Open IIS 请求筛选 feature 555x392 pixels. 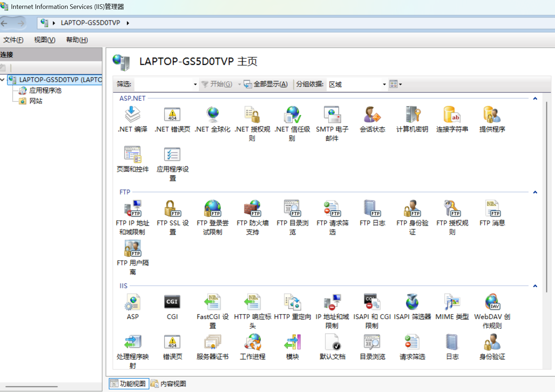click(412, 347)
